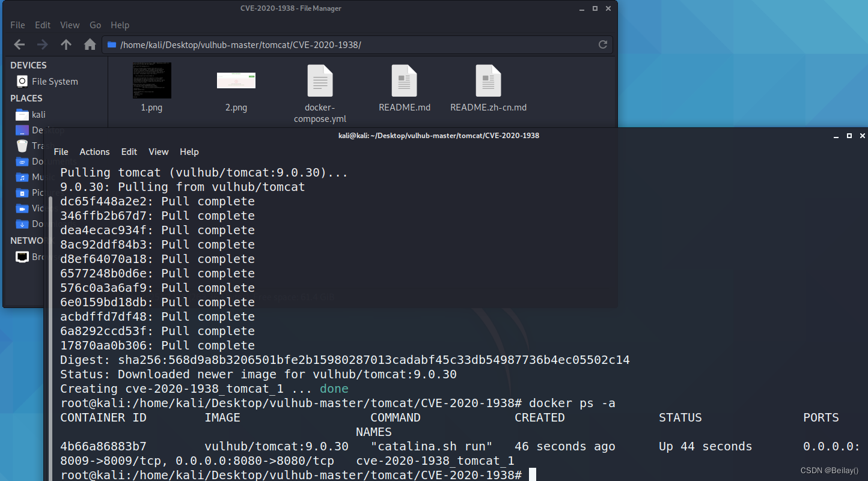Click the DEVICES header in the sidebar
The height and width of the screenshot is (481, 868).
coord(28,65)
